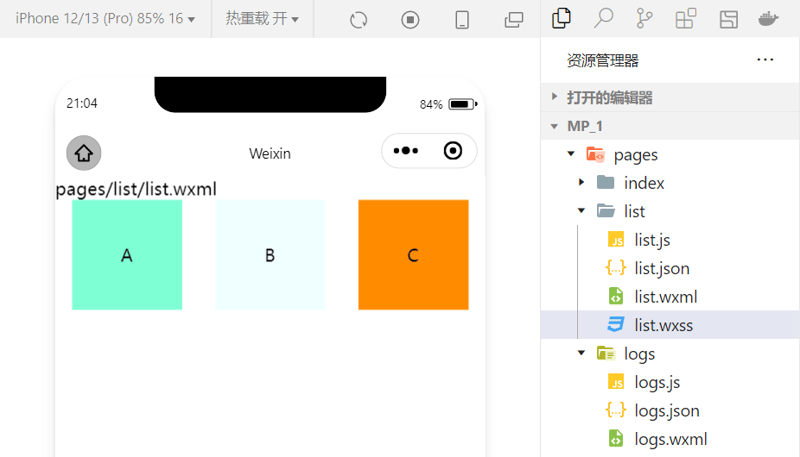Open the source control branch icon
The width and height of the screenshot is (800, 457).
[x=644, y=18]
